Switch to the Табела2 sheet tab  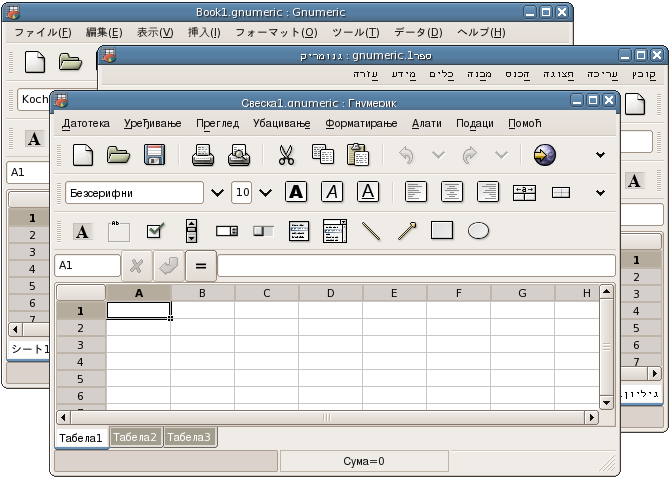pyautogui.click(x=135, y=437)
